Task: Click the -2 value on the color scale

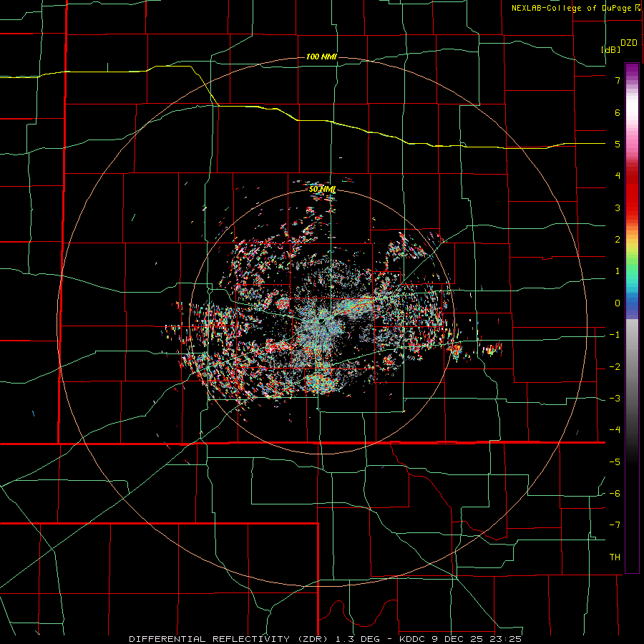Action: click(x=615, y=367)
